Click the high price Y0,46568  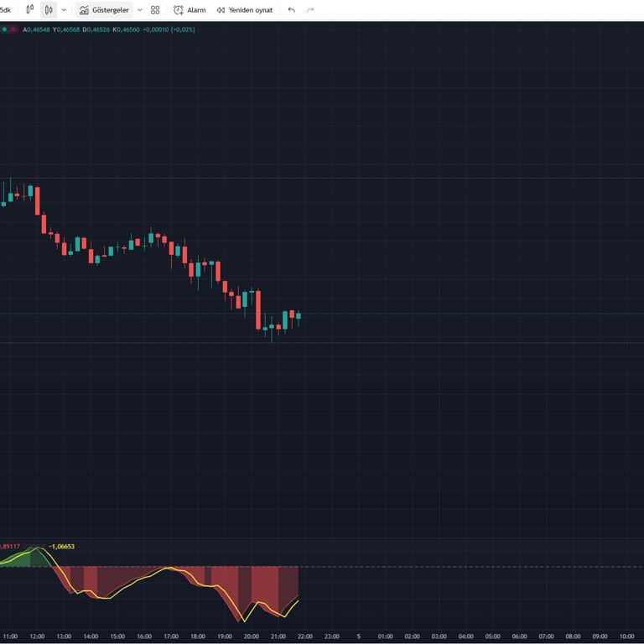(66, 29)
